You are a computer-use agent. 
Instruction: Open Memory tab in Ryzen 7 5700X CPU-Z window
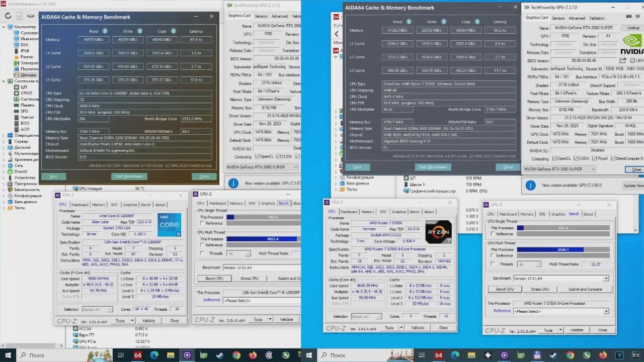[368, 212]
